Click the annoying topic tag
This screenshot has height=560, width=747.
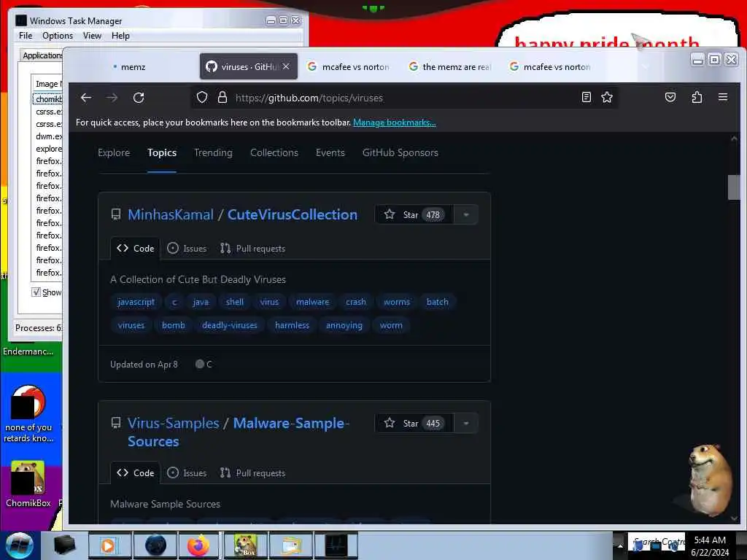coord(344,325)
